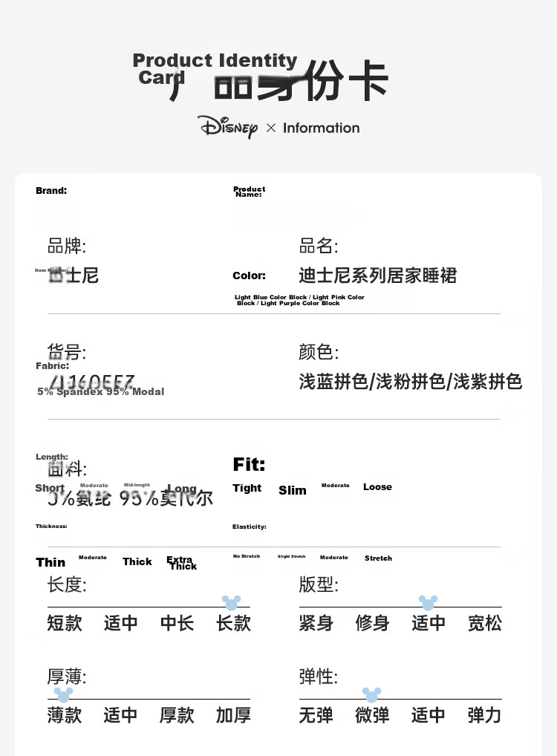This screenshot has height=756, width=557.
Task: Click the 长款 length option
Action: [x=233, y=623]
